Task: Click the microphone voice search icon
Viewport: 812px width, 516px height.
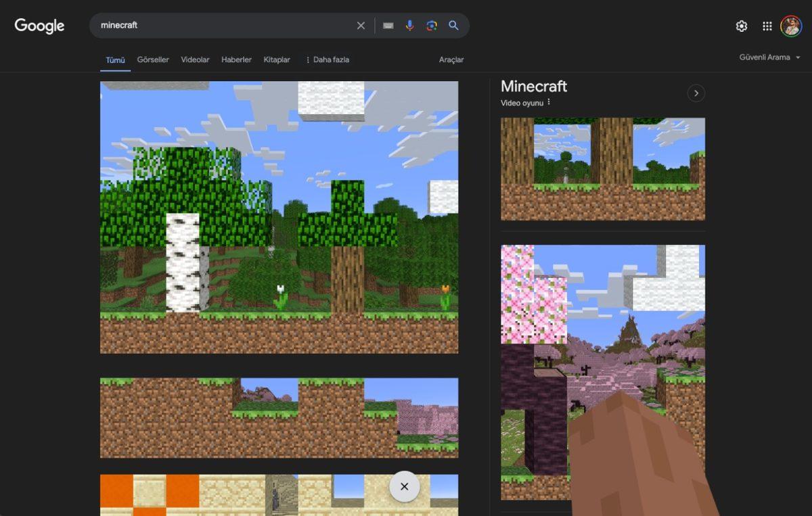Action: click(x=411, y=25)
